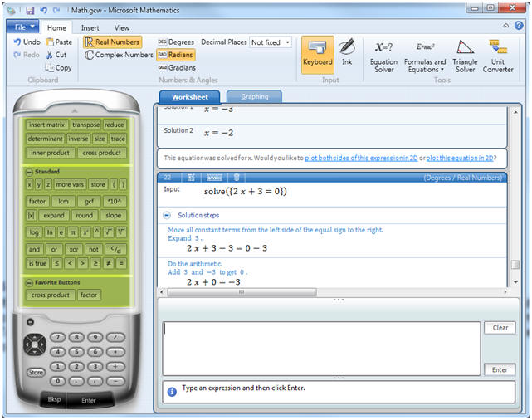Click the square root calculator key
Viewport: 532px width, 420px height.
(x=108, y=232)
